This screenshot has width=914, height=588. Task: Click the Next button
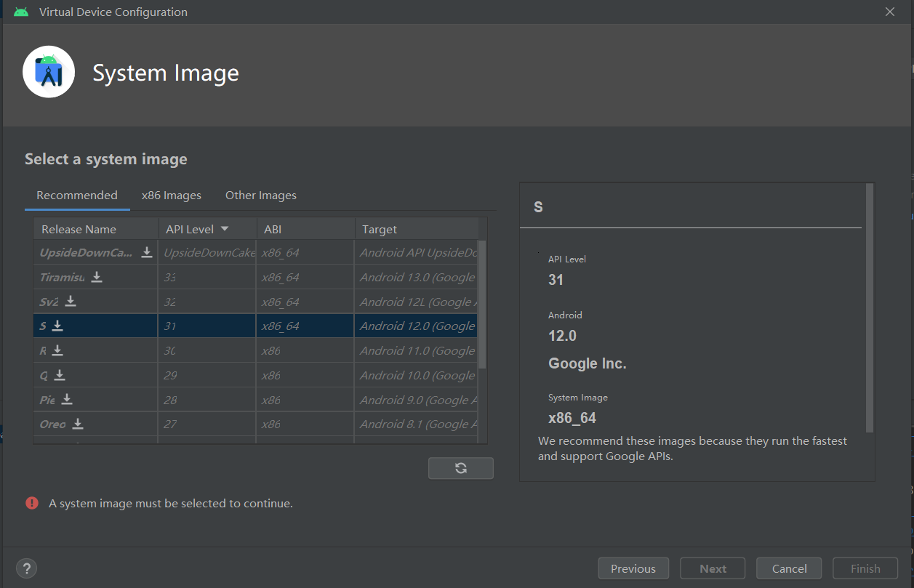click(x=713, y=568)
